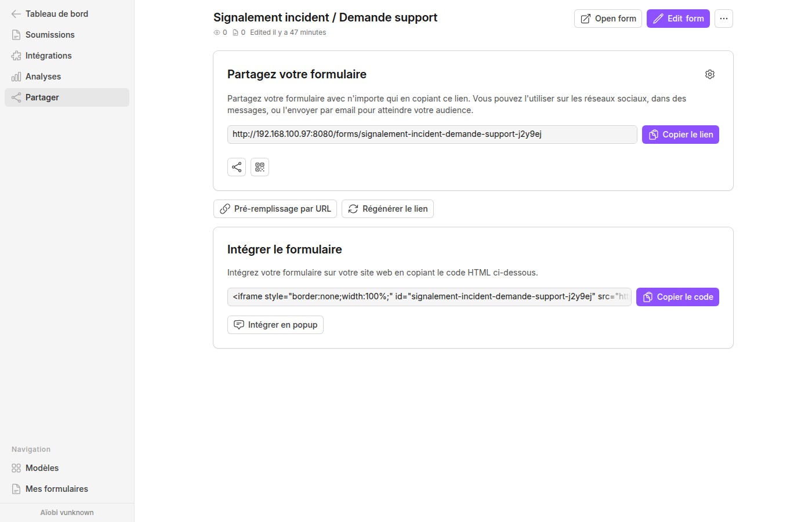Click the Open form button
The height and width of the screenshot is (522, 812).
tap(608, 19)
